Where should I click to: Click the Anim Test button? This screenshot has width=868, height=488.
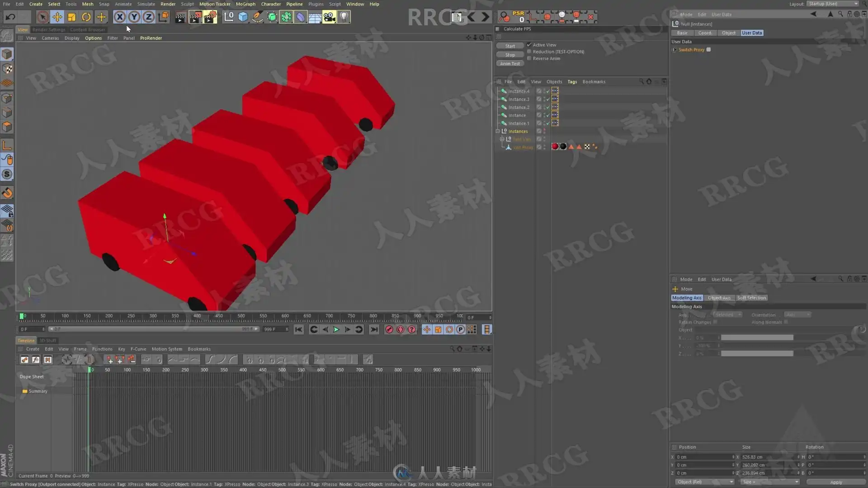pos(509,64)
